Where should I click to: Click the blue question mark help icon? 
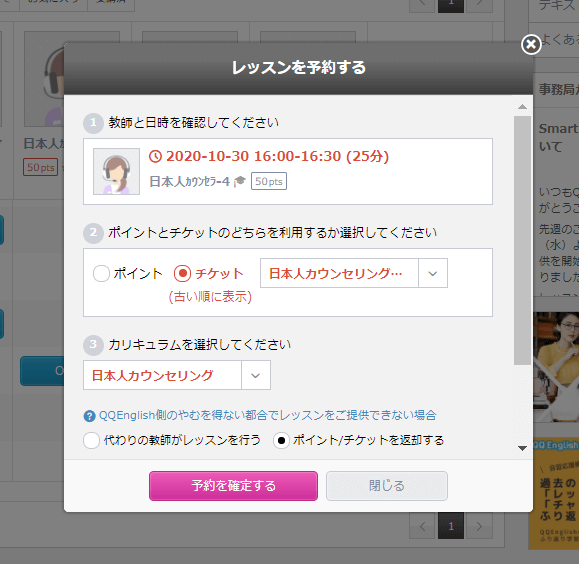[89, 416]
